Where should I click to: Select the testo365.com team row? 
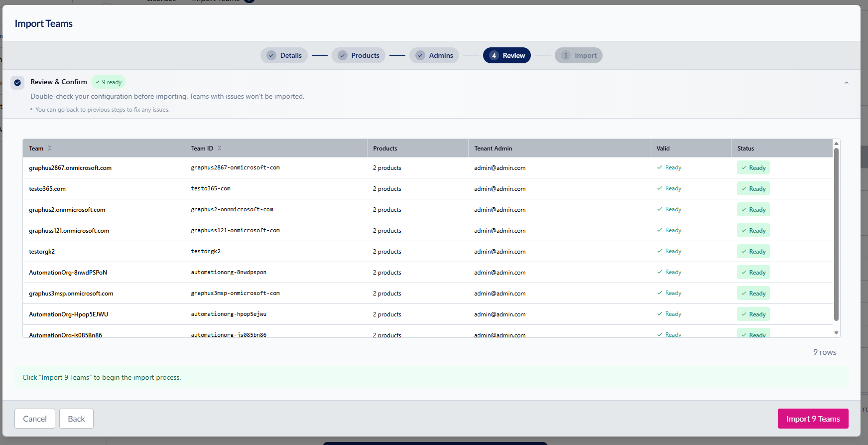(47, 189)
